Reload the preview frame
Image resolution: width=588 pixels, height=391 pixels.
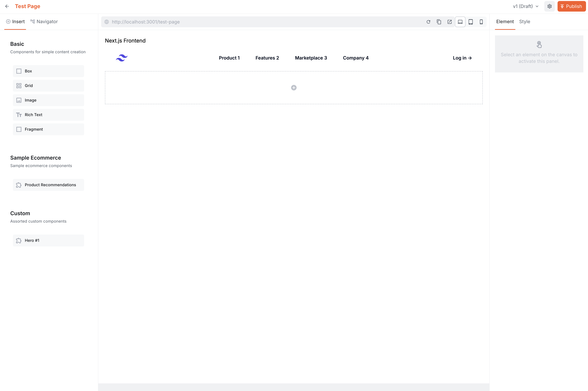[x=429, y=22]
